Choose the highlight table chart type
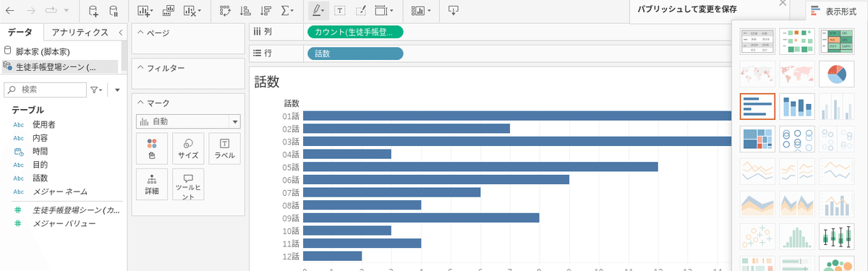 point(837,42)
